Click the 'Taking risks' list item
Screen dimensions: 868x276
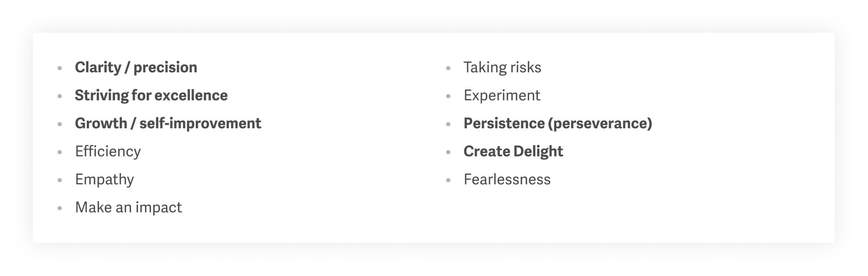coord(502,68)
